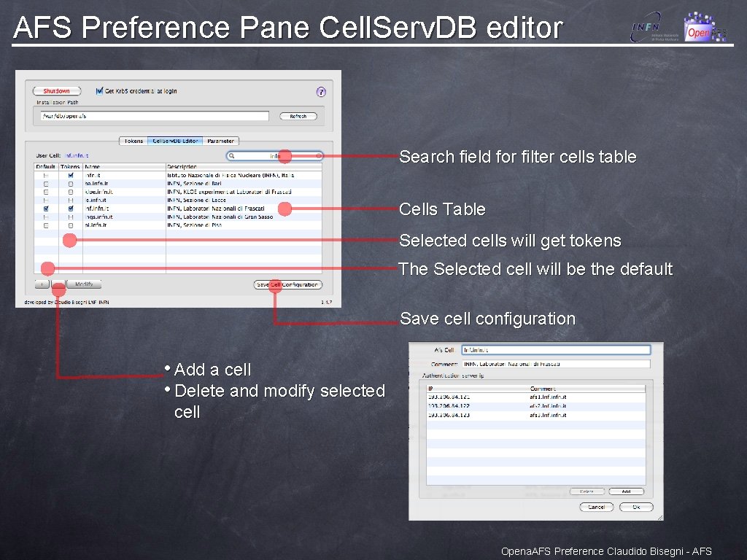Click 'afs3.lnf.infn.it' comment cell
The image size is (747, 560).
(x=548, y=415)
